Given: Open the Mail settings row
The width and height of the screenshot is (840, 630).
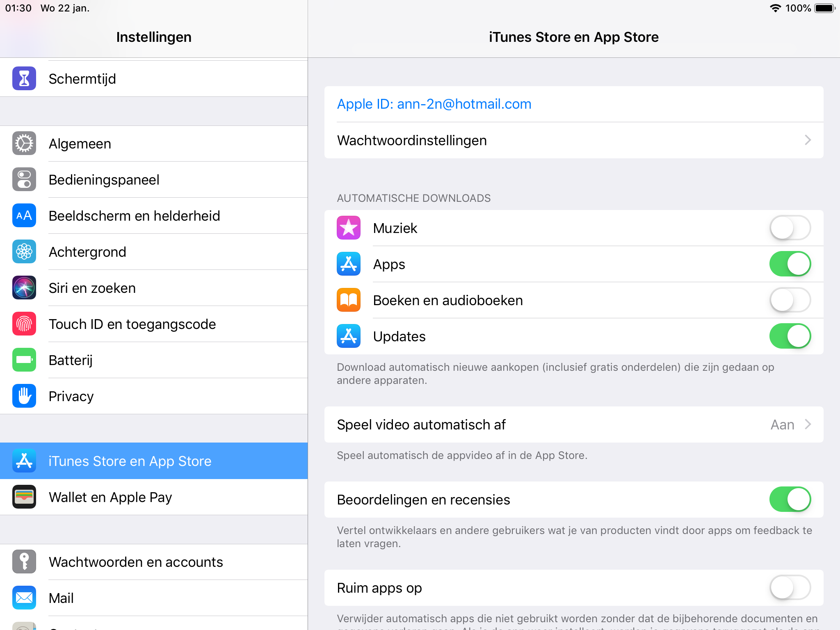Looking at the screenshot, I should 154,598.
